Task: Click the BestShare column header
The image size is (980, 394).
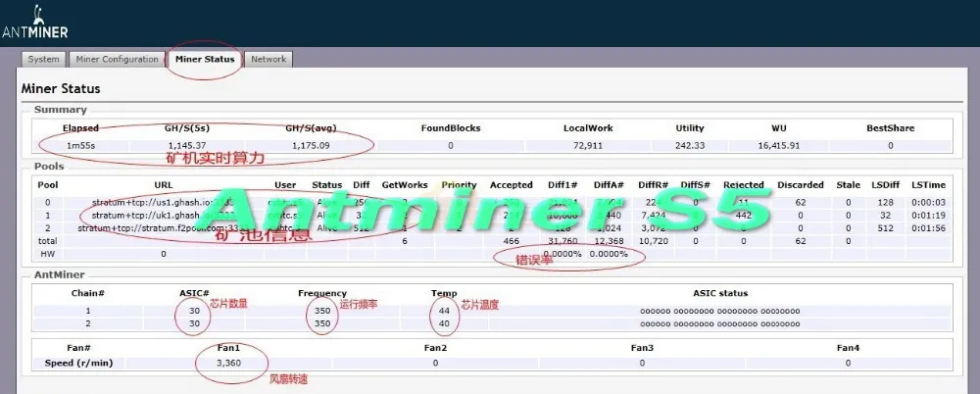Action: coord(890,128)
